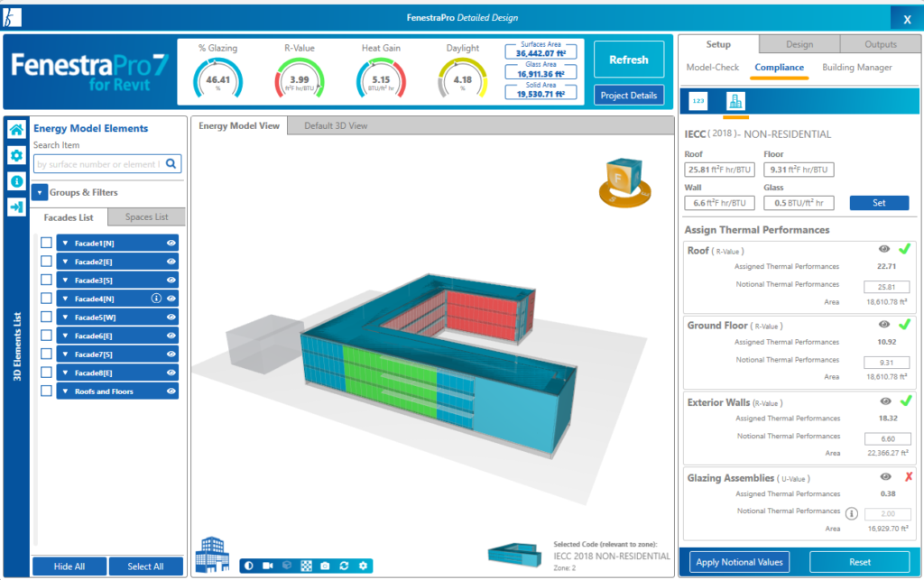Click the green check mark for Roof
Viewport: 924px width, 580px height.
tap(904, 249)
